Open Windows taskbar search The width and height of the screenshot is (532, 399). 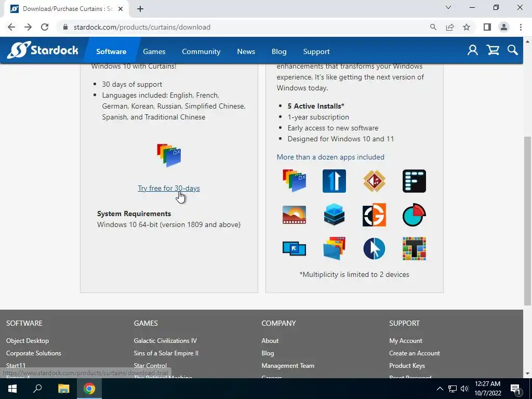click(37, 389)
